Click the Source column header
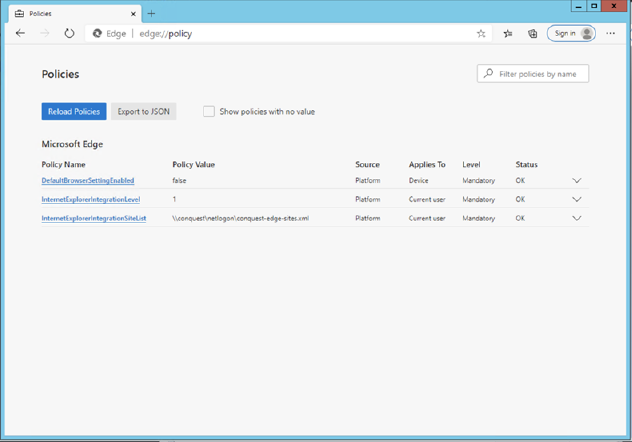The height and width of the screenshot is (442, 632). point(367,164)
